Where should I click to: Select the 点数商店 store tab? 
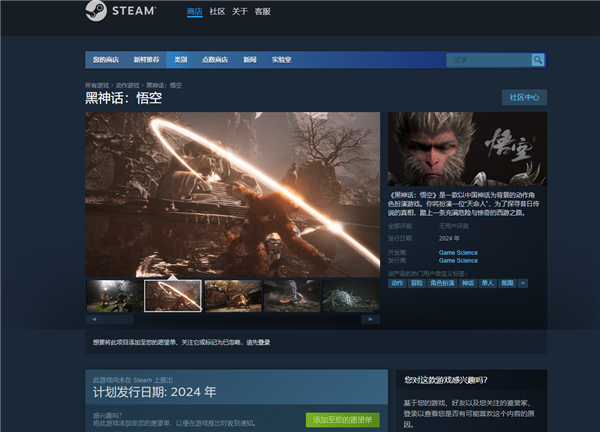(x=215, y=60)
